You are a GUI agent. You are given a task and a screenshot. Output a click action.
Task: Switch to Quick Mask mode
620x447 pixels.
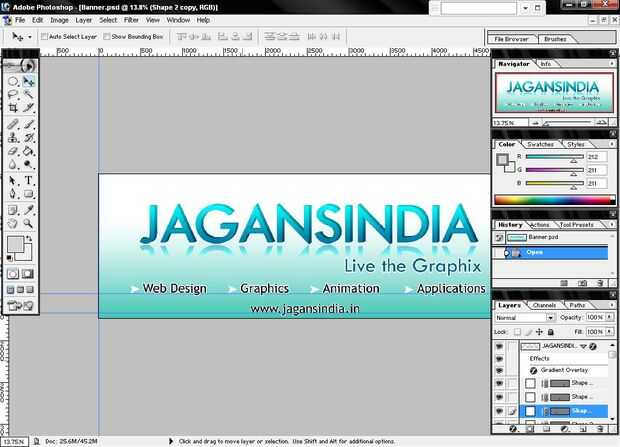pos(28,274)
